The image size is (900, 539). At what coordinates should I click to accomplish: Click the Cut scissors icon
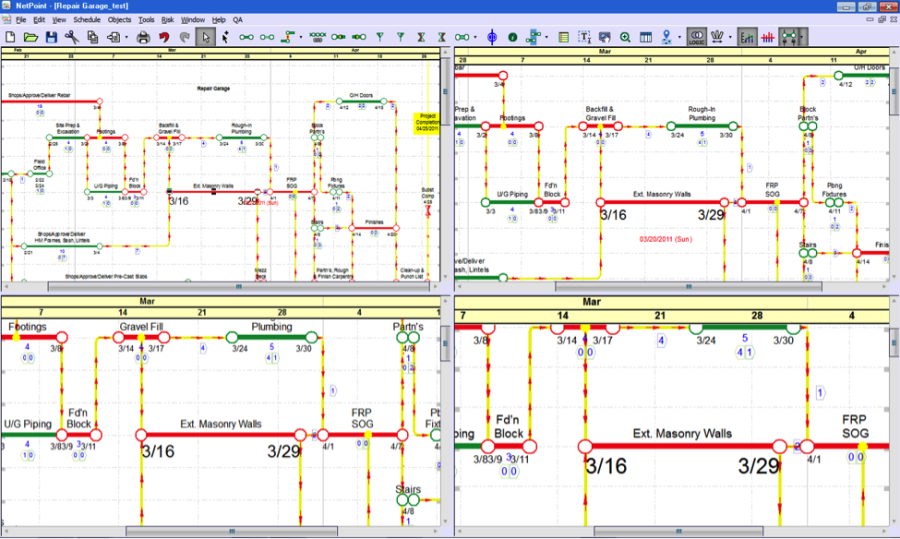coord(72,37)
